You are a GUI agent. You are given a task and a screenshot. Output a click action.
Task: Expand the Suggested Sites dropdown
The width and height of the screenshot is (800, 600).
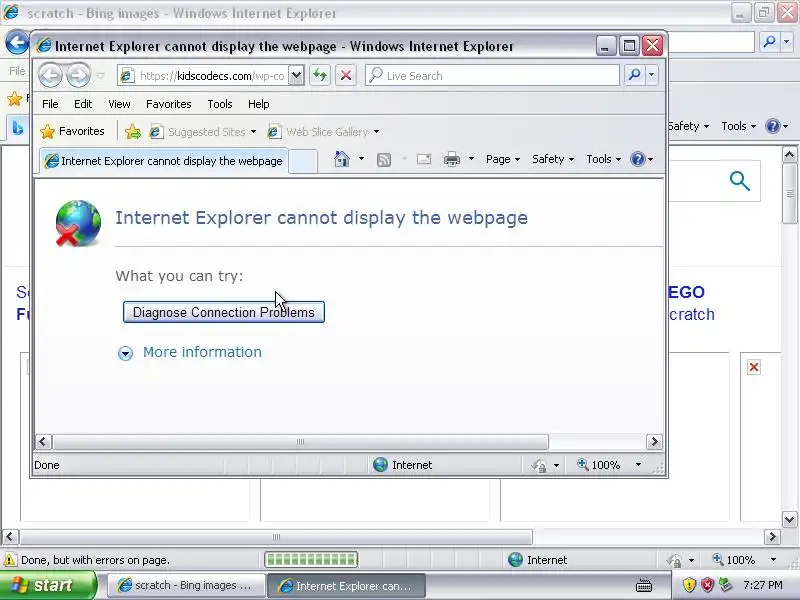point(254,132)
